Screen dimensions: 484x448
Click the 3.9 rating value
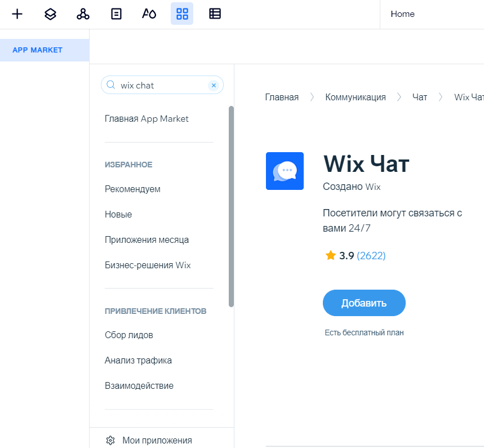pos(347,256)
